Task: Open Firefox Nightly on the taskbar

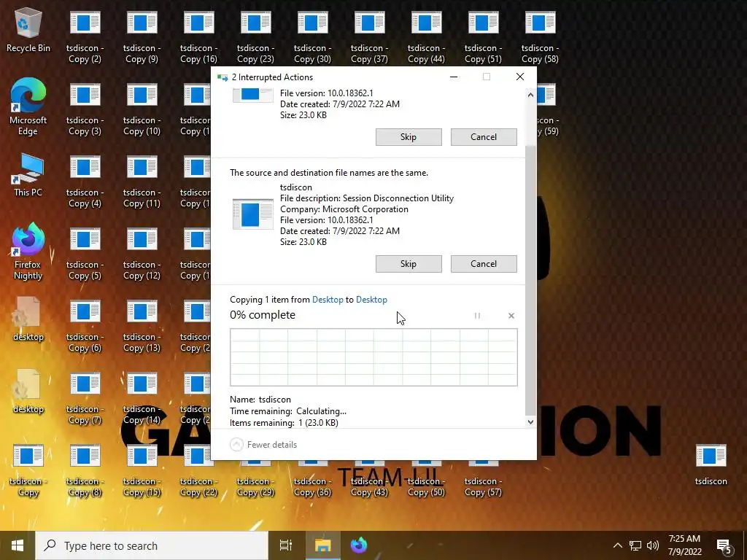Action: tap(359, 545)
